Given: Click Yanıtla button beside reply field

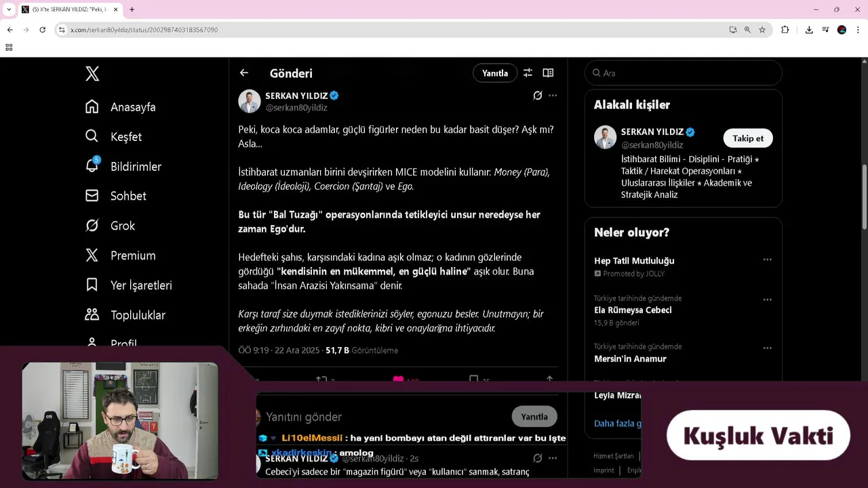Looking at the screenshot, I should pyautogui.click(x=534, y=417).
